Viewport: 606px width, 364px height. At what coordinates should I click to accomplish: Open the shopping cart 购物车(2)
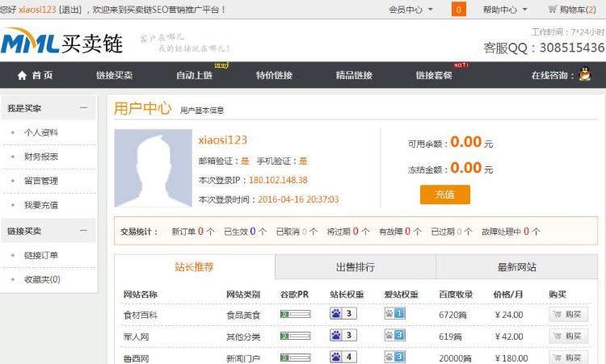(x=572, y=9)
